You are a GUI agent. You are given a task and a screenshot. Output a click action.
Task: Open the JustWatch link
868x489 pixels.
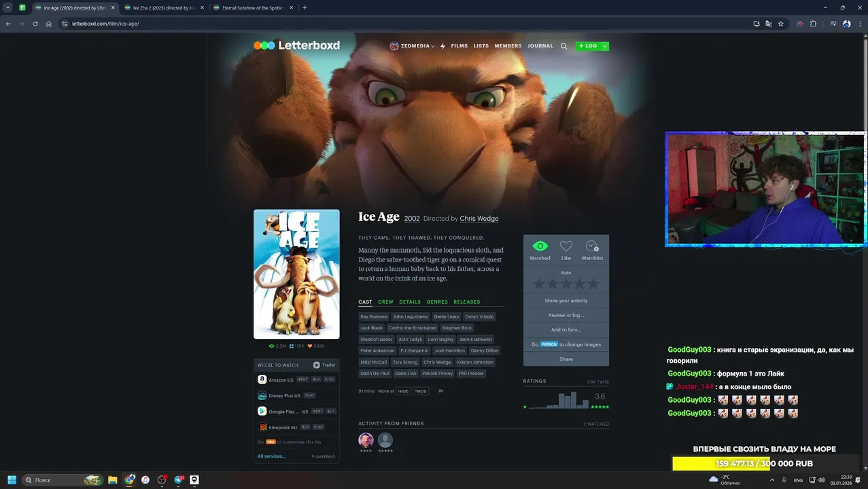coord(324,456)
